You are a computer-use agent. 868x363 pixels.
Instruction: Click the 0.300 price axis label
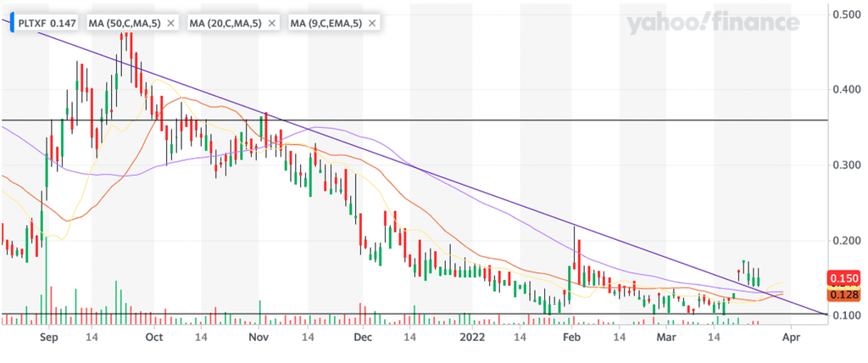click(849, 165)
